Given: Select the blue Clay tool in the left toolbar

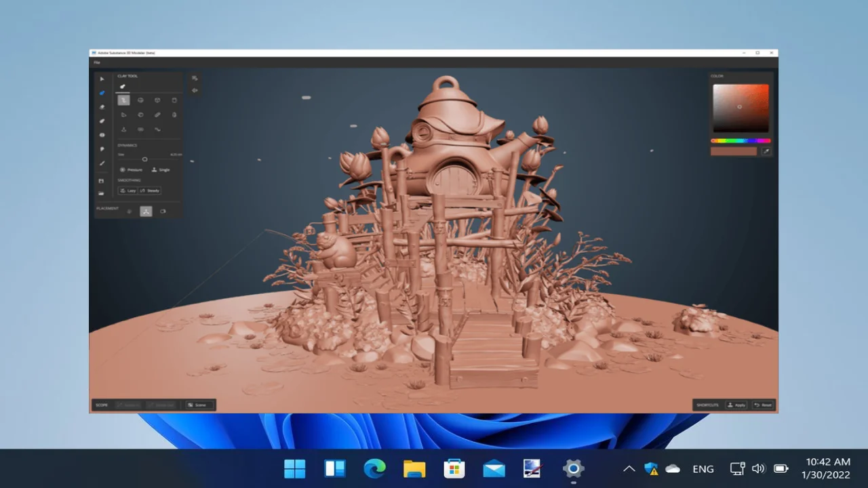Looking at the screenshot, I should pos(102,93).
